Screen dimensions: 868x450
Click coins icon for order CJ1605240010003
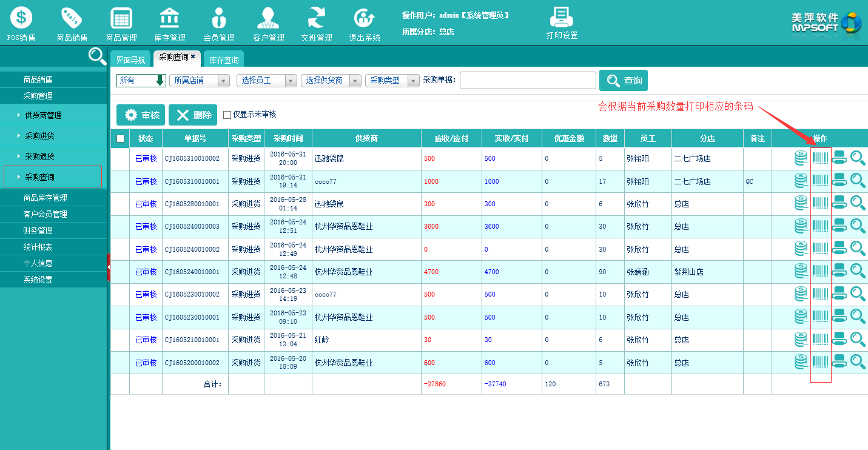point(802,226)
